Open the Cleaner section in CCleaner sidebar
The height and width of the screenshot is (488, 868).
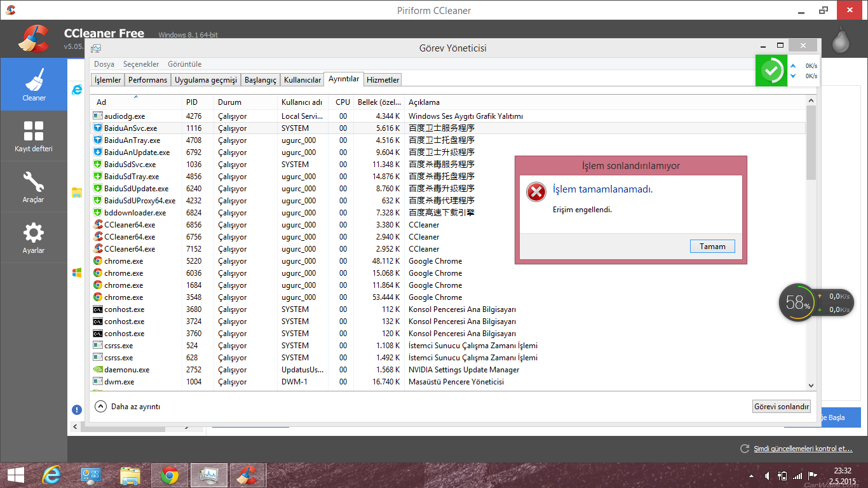click(34, 85)
